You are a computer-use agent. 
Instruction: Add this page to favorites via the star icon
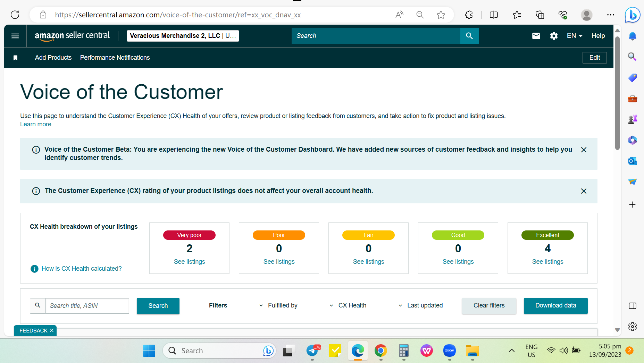pos(441,15)
